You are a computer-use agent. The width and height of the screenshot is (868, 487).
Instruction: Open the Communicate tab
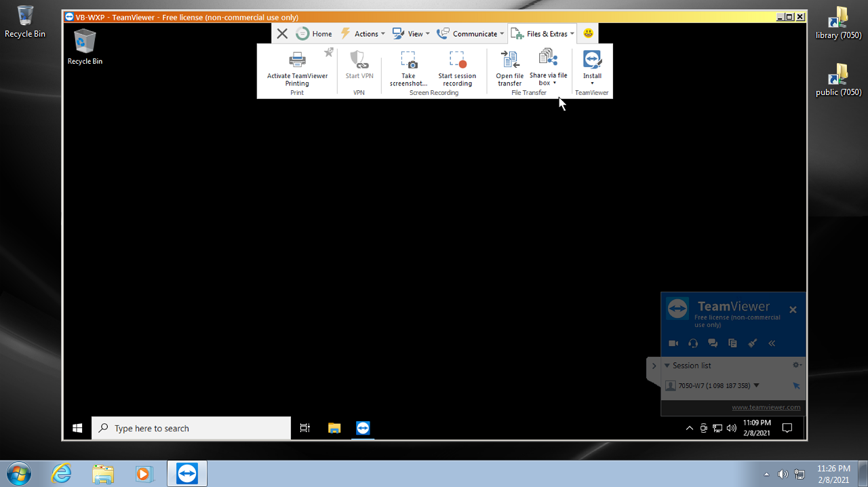click(x=470, y=34)
